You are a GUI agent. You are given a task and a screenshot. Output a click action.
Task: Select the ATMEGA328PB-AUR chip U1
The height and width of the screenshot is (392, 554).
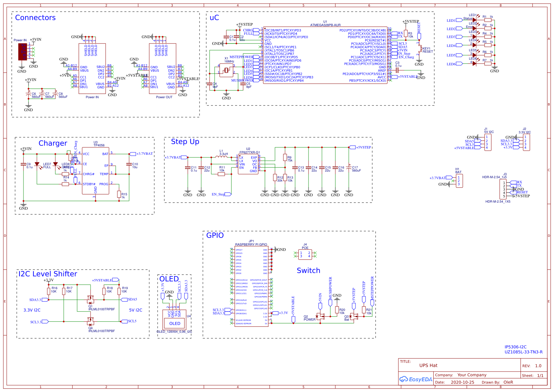coord(325,55)
